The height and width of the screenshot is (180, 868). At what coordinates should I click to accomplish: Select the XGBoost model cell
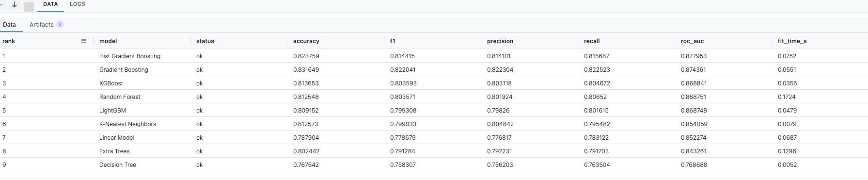pos(111,83)
